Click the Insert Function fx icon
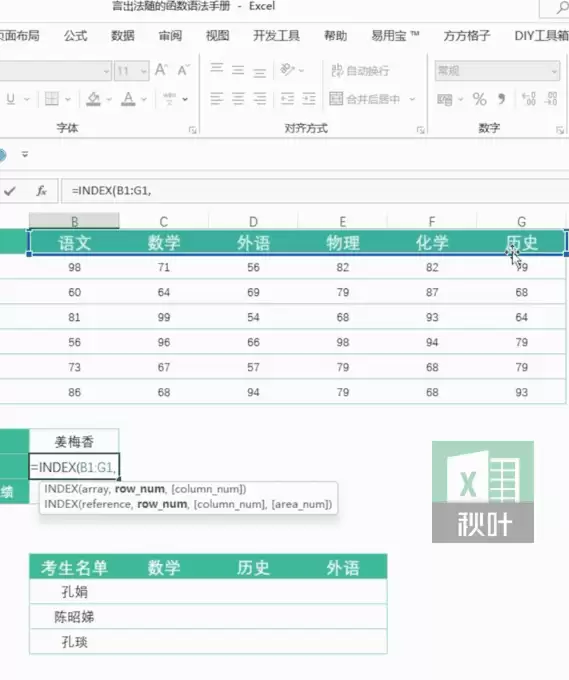This screenshot has width=569, height=680. coord(41,191)
